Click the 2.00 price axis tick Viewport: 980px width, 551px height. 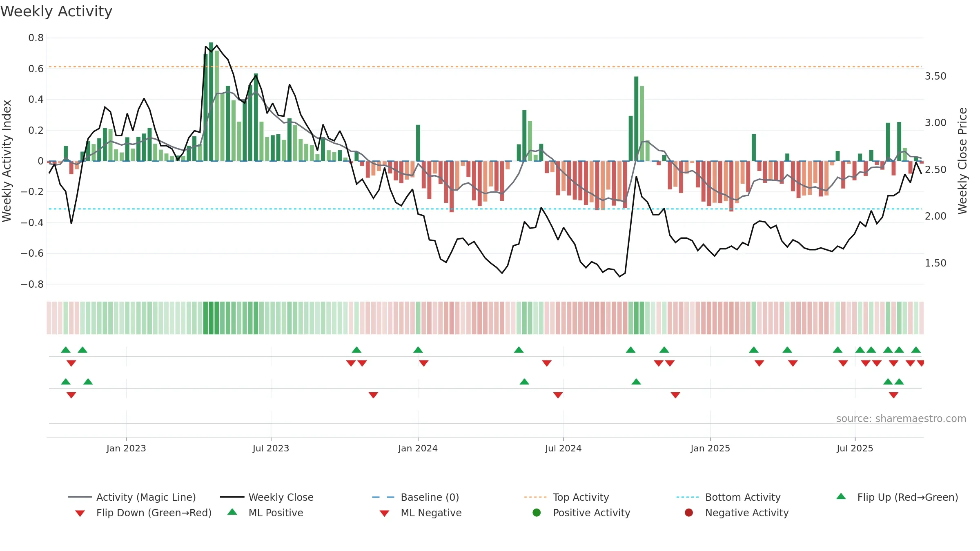click(935, 216)
